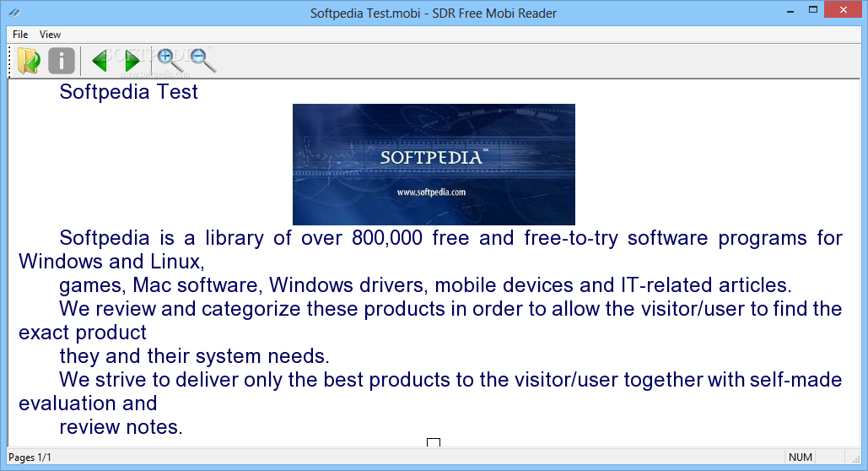Go to next page with right arrow
868x471 pixels.
[x=132, y=61]
